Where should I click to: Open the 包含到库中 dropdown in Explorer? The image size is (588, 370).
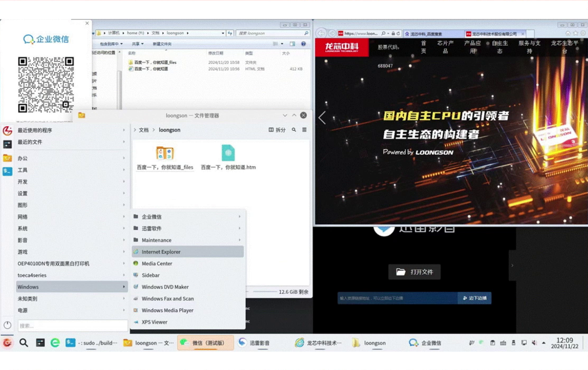pos(111,44)
